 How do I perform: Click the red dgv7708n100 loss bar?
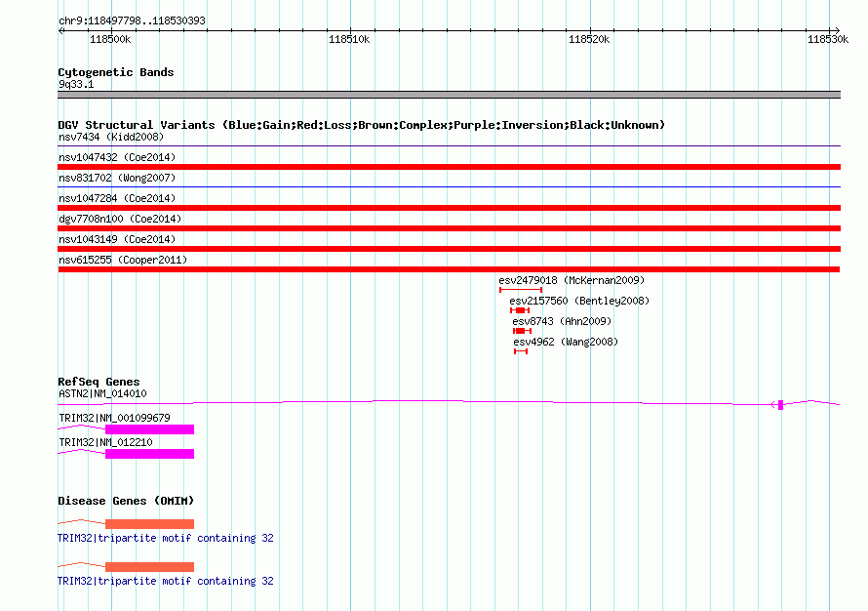tap(449, 228)
